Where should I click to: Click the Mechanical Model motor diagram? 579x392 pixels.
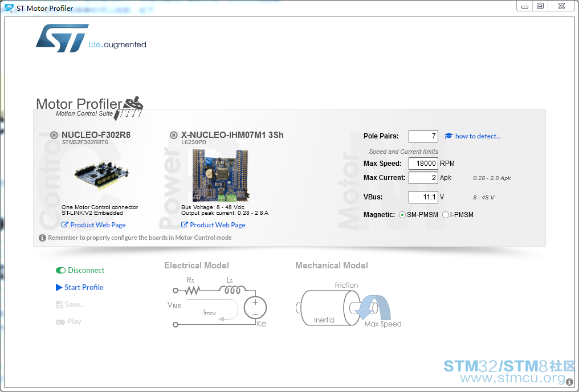tap(349, 305)
